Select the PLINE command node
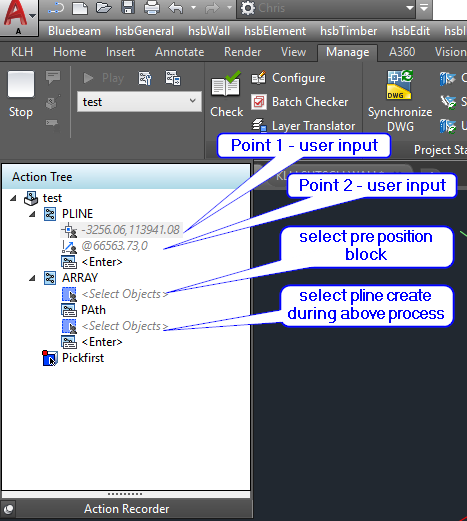This screenshot has width=467, height=521. coord(77,214)
